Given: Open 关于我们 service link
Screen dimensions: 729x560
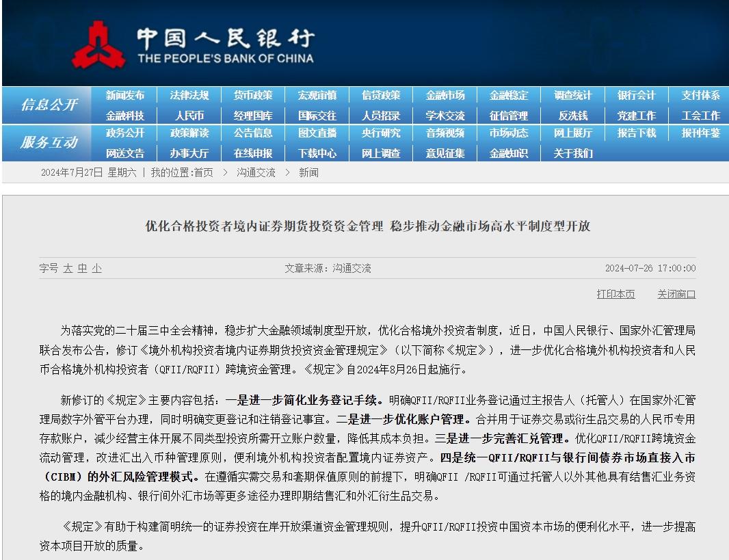Looking at the screenshot, I should tap(573, 153).
